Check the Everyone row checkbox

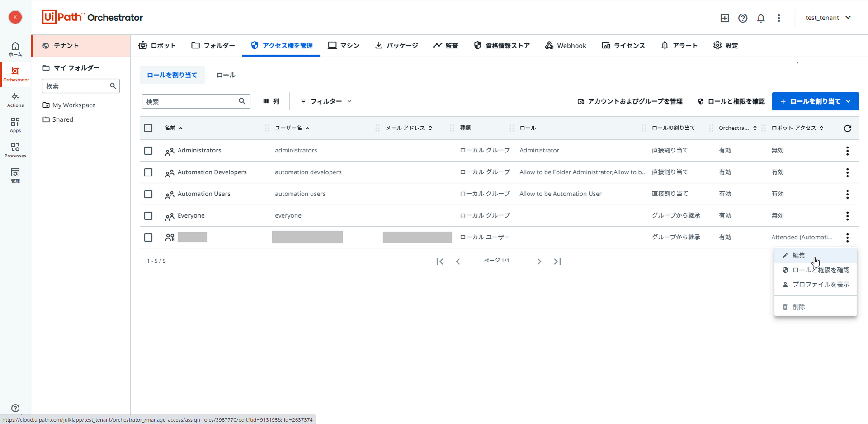pyautogui.click(x=148, y=216)
